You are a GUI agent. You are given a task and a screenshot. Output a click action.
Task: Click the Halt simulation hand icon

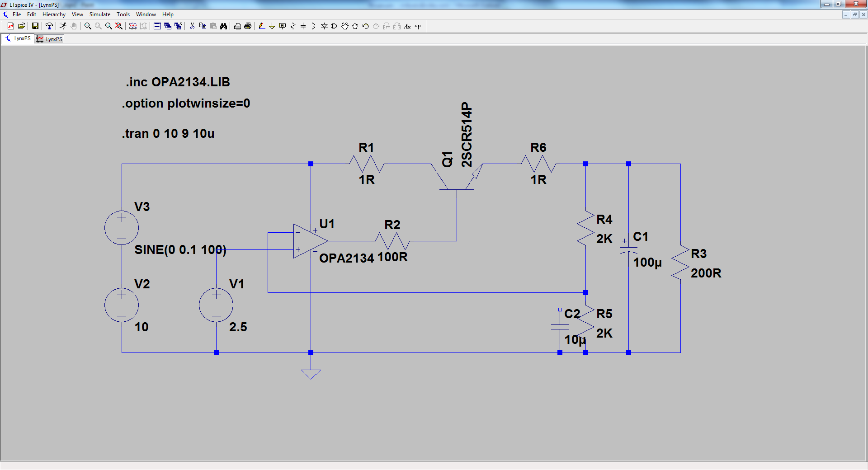pyautogui.click(x=74, y=26)
